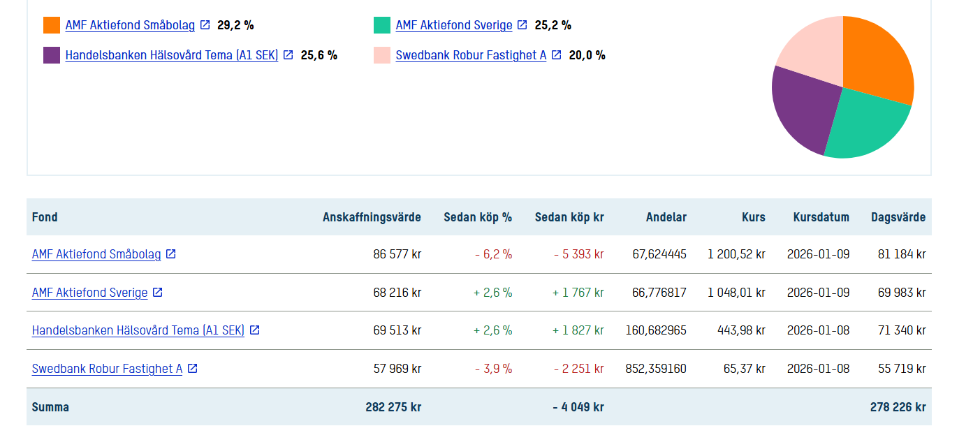Click the purple Handelsbanken legend swatch

52,55
